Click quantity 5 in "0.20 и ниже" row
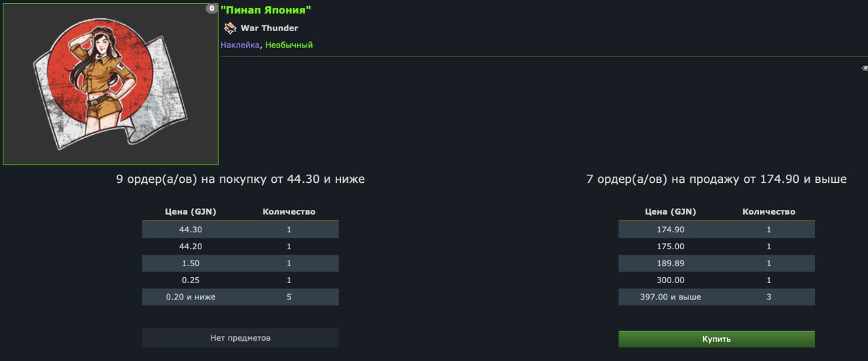The height and width of the screenshot is (361, 868). click(x=289, y=297)
